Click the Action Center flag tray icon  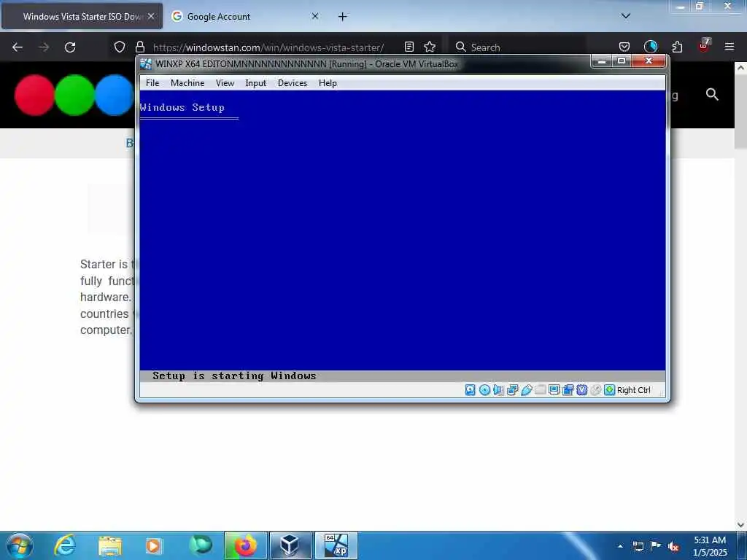[x=656, y=545]
